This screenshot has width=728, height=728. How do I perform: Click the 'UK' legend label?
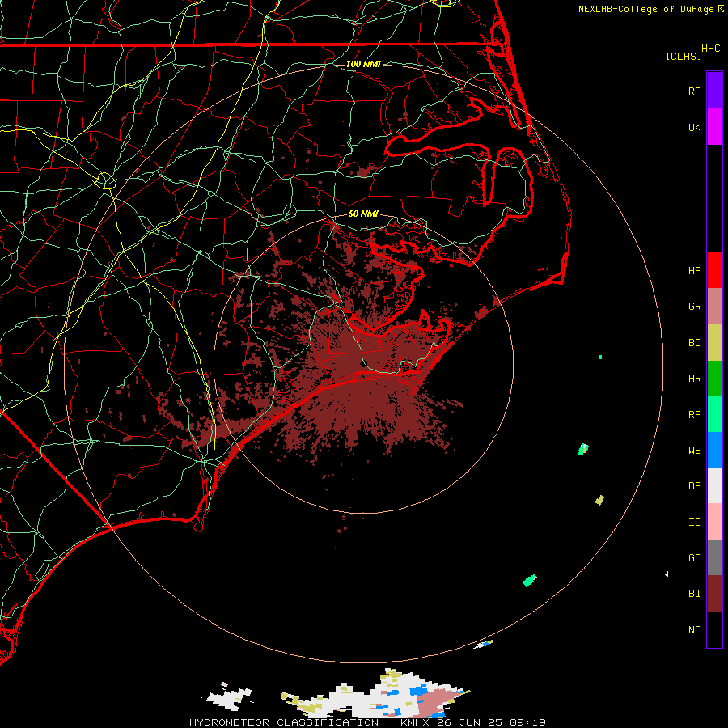694,127
